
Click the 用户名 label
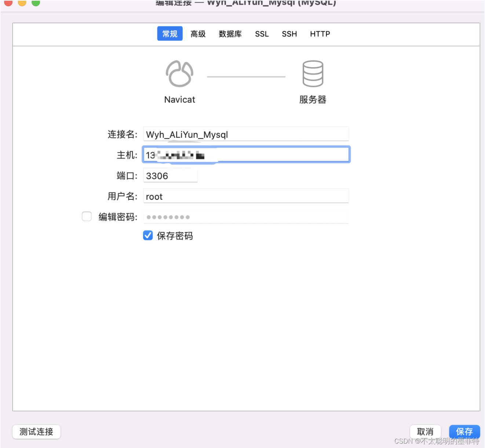(x=122, y=196)
